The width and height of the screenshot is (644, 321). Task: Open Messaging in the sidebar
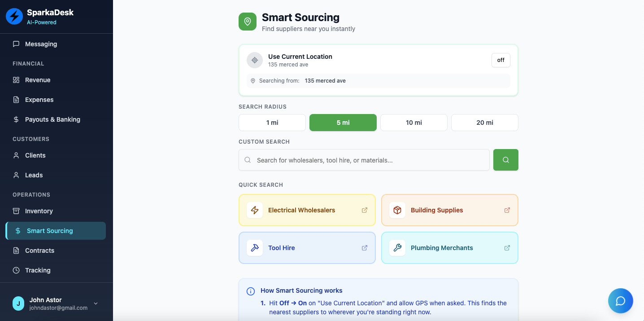[x=56, y=44]
